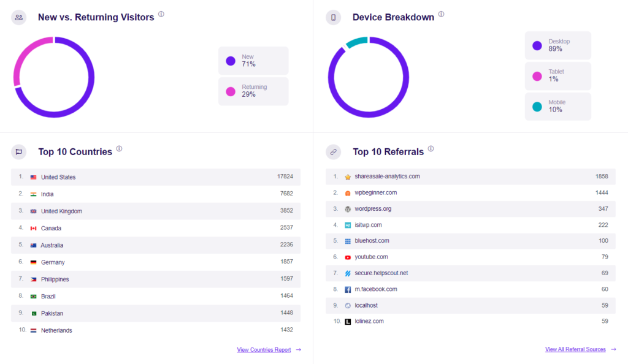The width and height of the screenshot is (628, 364).
Task: Click the visitors people icon
Action: [x=18, y=17]
